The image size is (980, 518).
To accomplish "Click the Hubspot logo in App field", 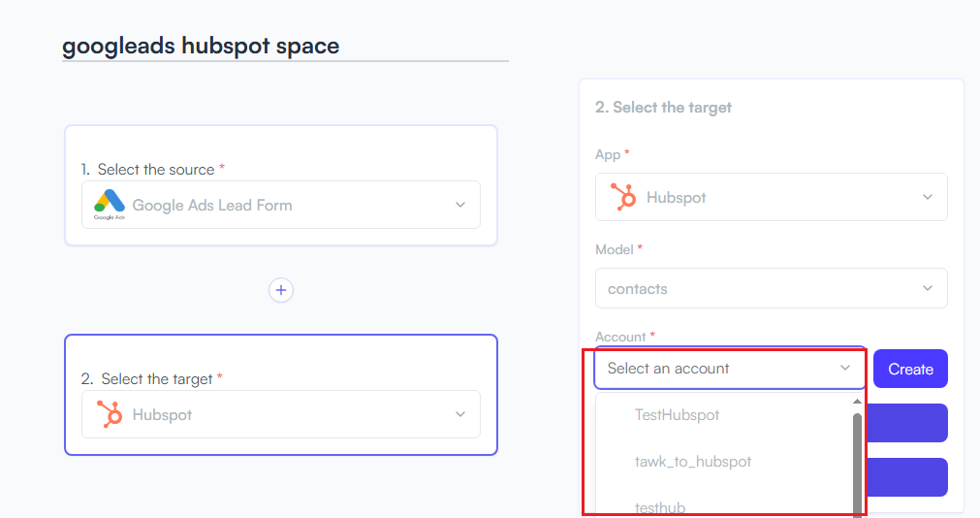I will tap(623, 197).
